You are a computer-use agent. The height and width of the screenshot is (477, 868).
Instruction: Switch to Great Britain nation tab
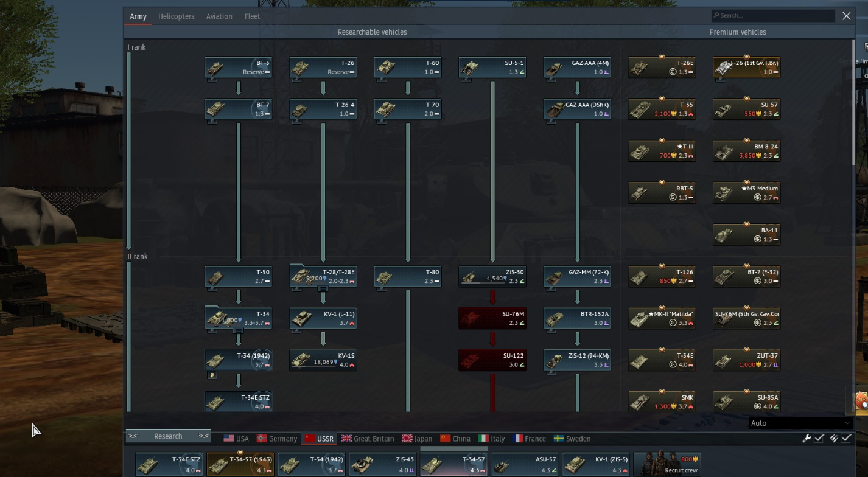click(x=368, y=439)
